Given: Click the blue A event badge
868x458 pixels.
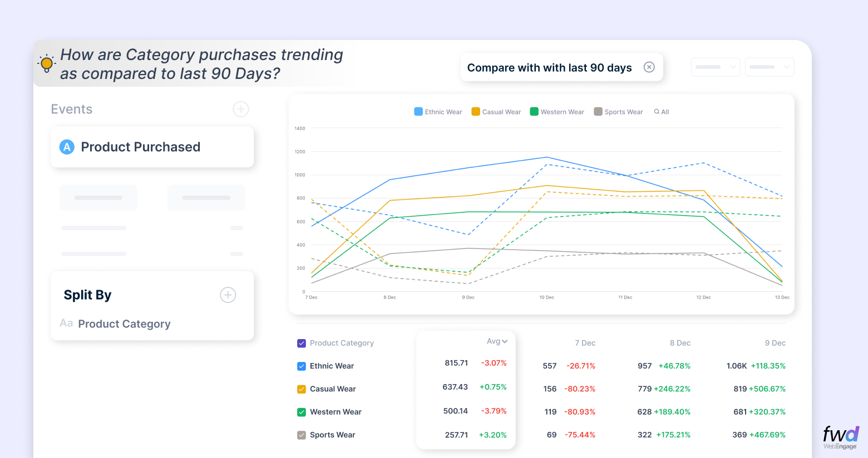Looking at the screenshot, I should click(x=67, y=147).
